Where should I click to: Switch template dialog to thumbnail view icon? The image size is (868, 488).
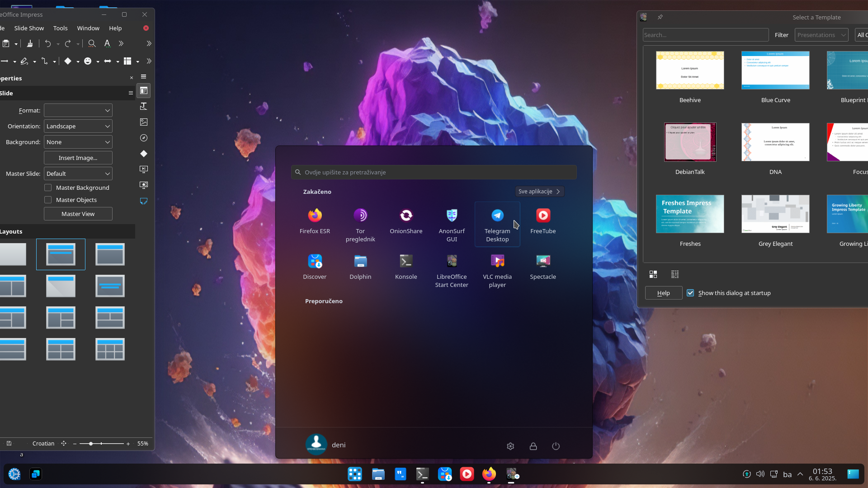(x=653, y=274)
